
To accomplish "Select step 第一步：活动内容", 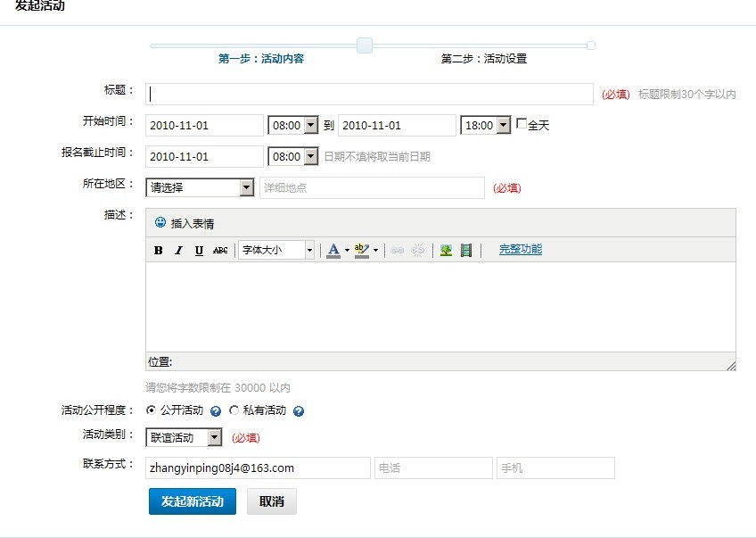I will (261, 59).
